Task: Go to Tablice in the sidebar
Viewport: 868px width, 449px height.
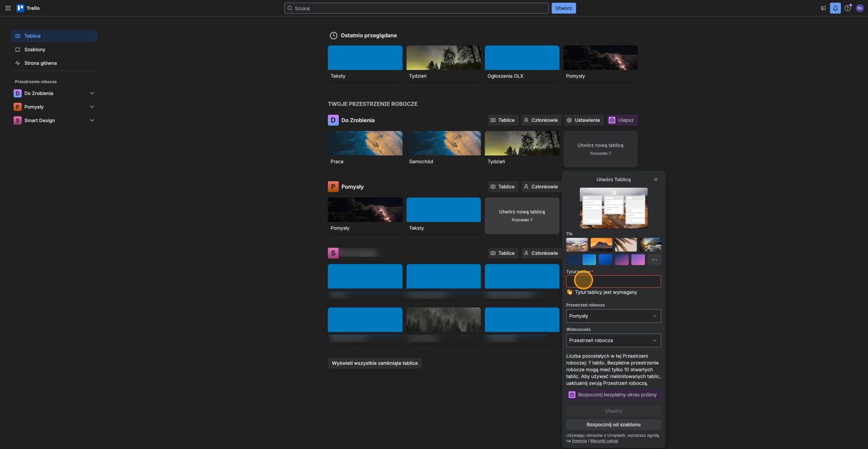Action: [x=54, y=36]
